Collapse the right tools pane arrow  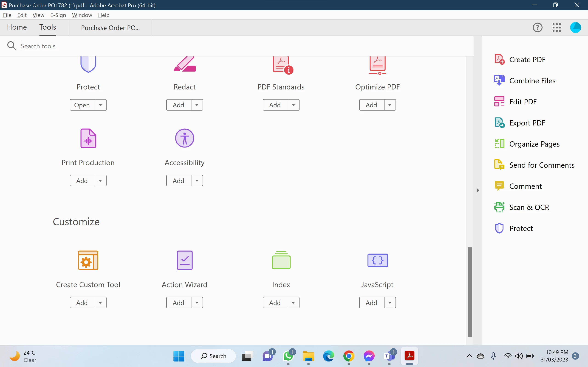[478, 190]
